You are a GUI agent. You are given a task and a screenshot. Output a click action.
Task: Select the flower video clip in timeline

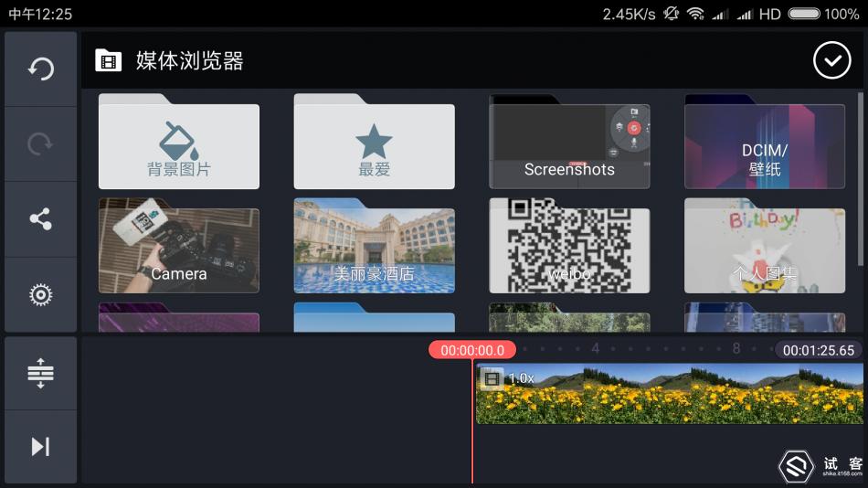tap(670, 394)
